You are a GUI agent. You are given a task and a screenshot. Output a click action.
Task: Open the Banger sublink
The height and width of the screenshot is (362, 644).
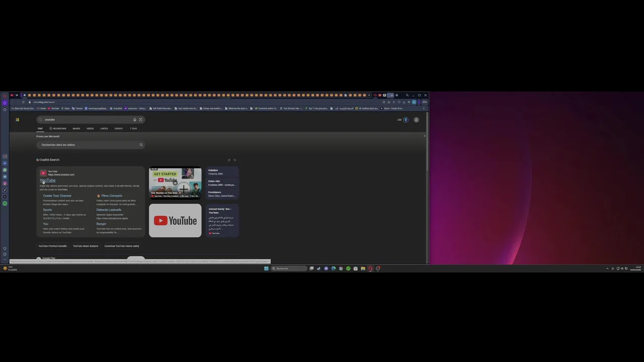coord(102,224)
